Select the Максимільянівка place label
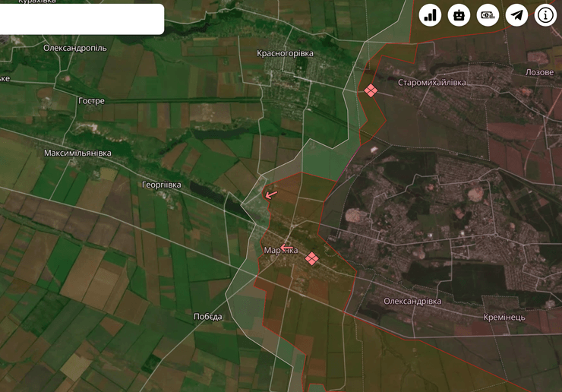Image resolution: width=562 pixels, height=392 pixels. click(x=77, y=153)
